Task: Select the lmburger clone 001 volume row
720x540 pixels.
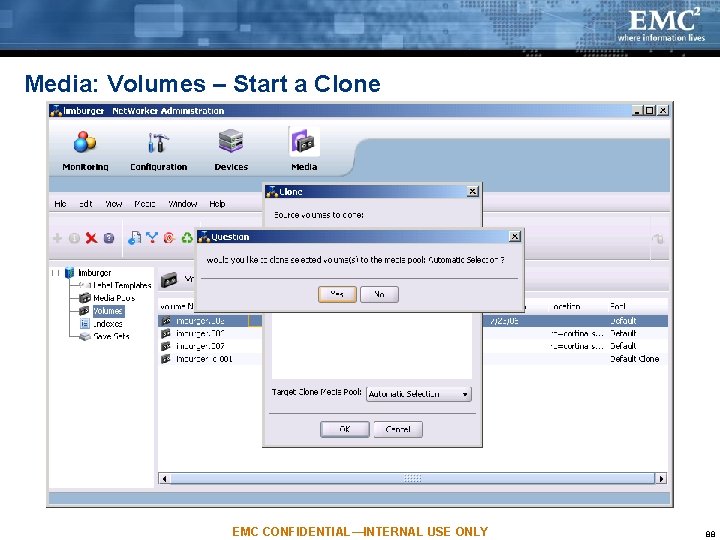Action: tap(210, 359)
